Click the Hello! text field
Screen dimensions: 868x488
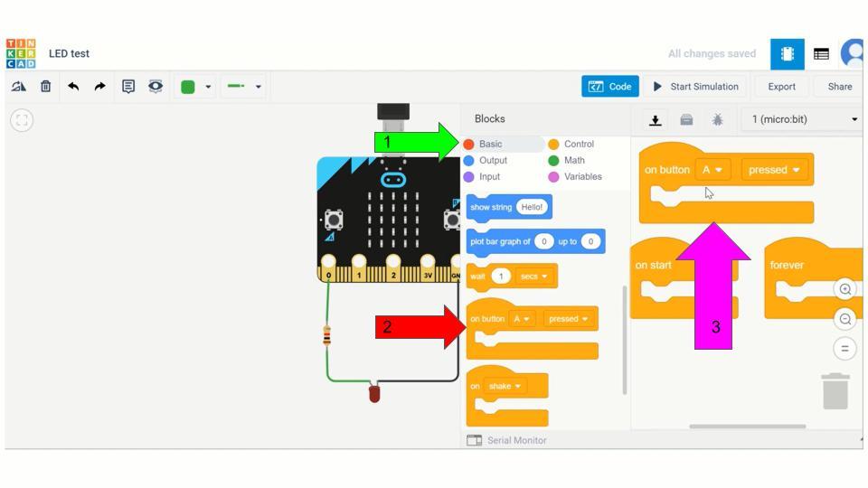532,207
